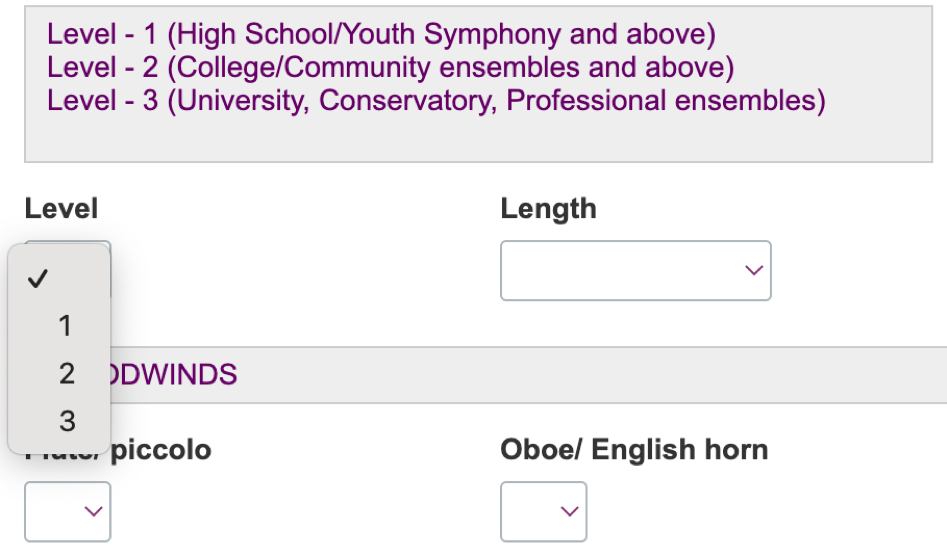Choose level 2 from the open menu

[66, 374]
